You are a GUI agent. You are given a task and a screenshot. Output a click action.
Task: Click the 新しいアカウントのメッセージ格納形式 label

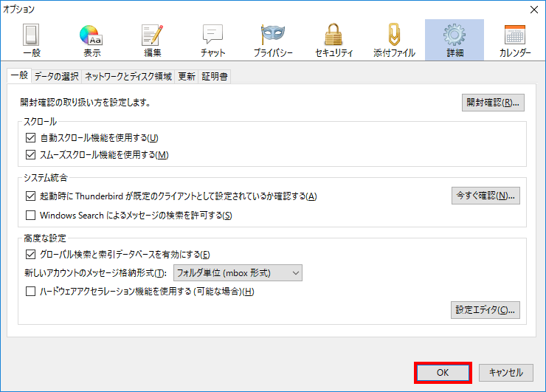[95, 273]
